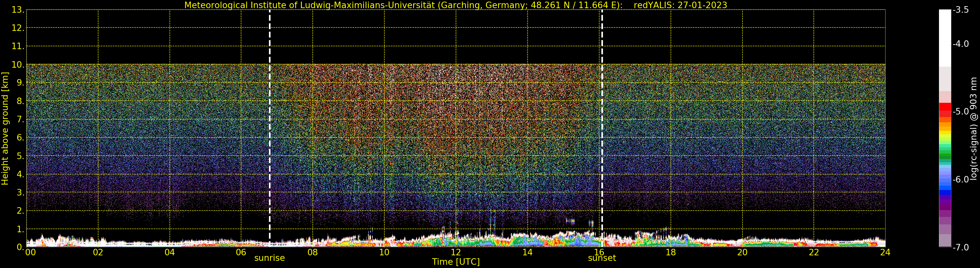Screen dimensions: 980x268
Task: Click the 'Time [UTC]' axis label
Action: click(456, 262)
